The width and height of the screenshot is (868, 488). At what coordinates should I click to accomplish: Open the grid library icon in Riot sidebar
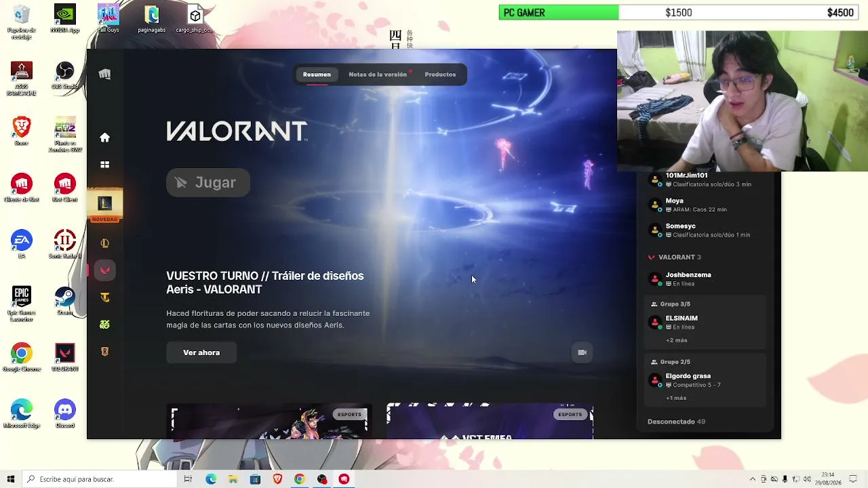tap(104, 165)
